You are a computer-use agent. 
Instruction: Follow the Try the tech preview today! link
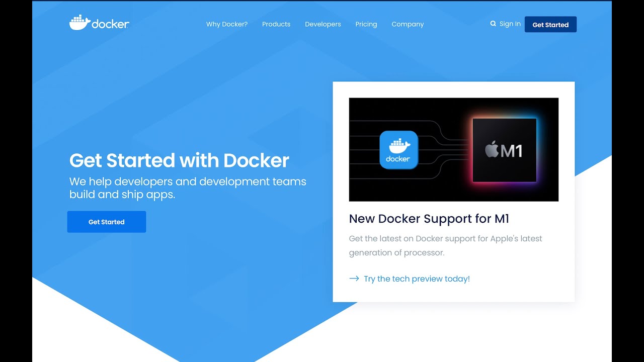[417, 279]
